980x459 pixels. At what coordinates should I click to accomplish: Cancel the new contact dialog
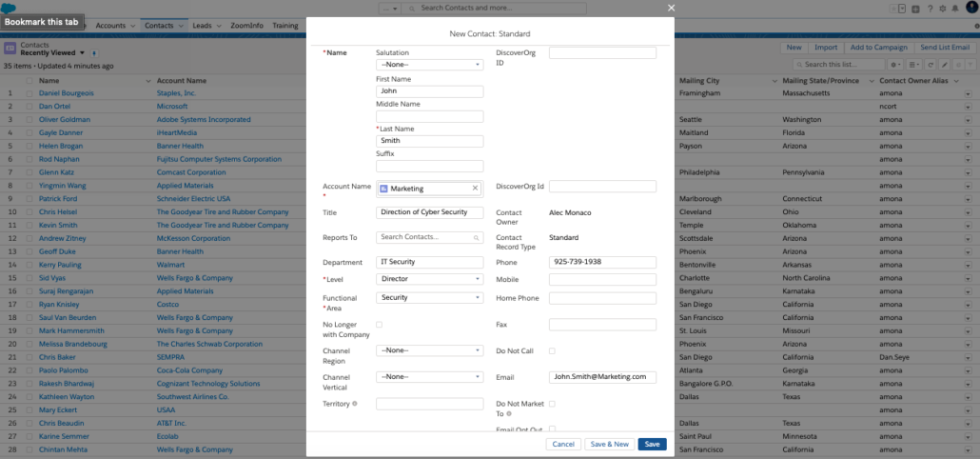pyautogui.click(x=563, y=444)
